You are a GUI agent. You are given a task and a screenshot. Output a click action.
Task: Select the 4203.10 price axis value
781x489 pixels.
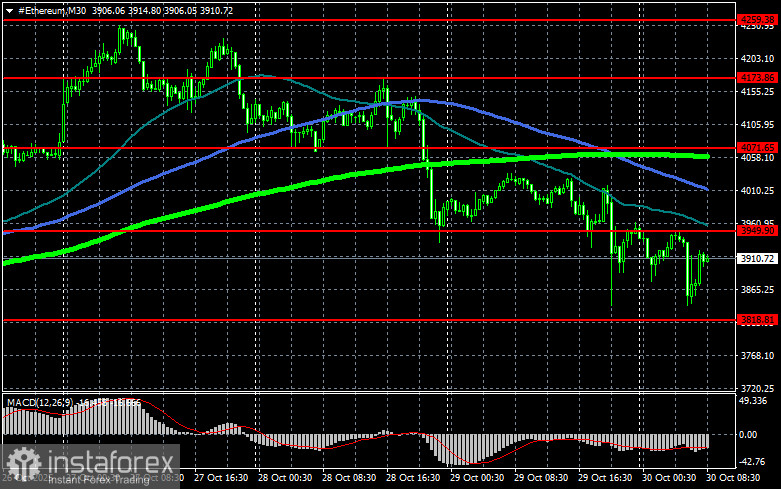click(x=757, y=59)
